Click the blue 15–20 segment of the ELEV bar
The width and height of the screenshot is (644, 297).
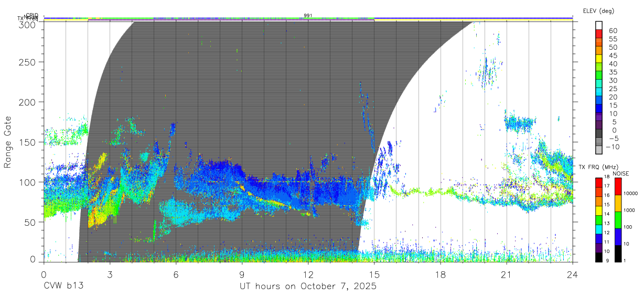coord(599,101)
